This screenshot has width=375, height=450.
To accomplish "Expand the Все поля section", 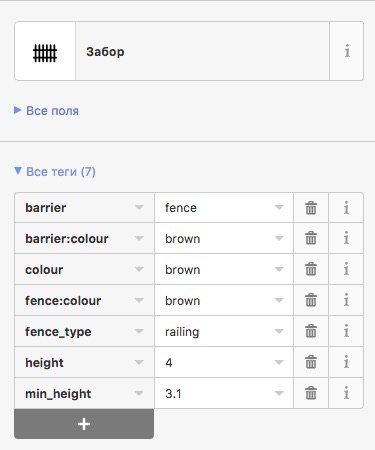I will (x=46, y=110).
